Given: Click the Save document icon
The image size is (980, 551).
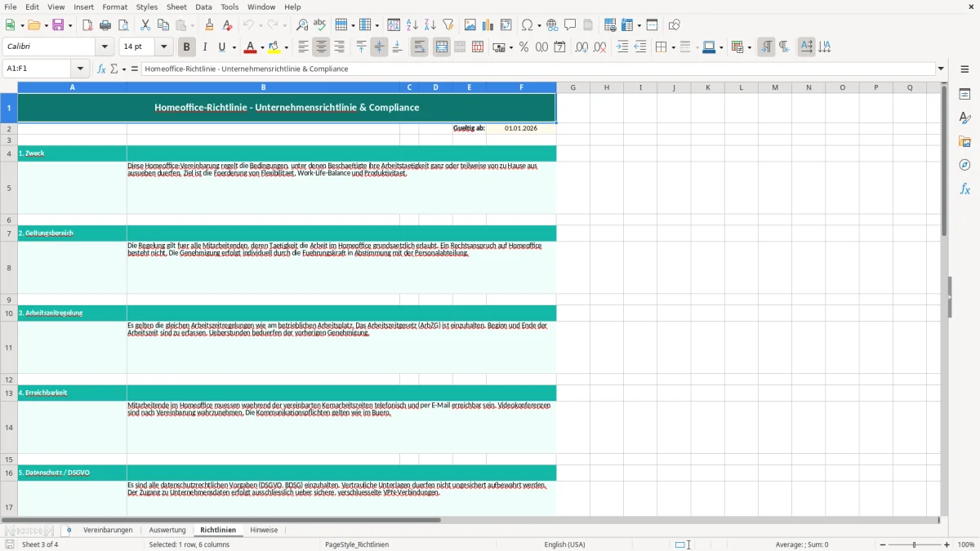Looking at the screenshot, I should point(58,25).
